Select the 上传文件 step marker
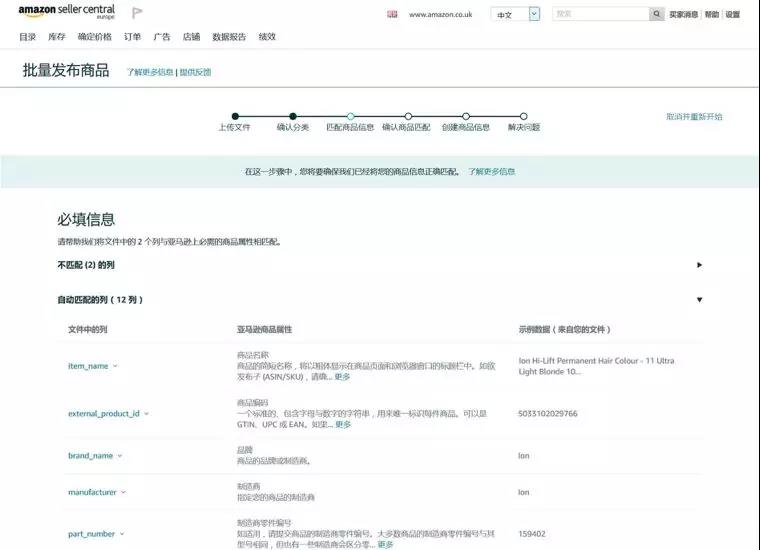This screenshot has width=760, height=550. coord(235,116)
